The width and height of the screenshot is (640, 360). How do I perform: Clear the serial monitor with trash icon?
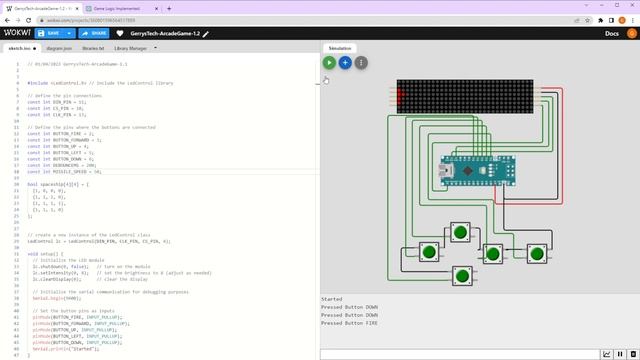(633, 354)
